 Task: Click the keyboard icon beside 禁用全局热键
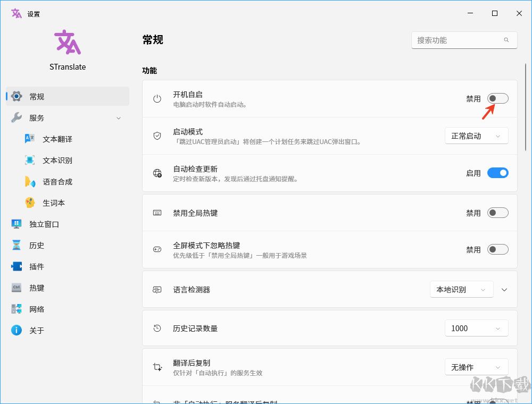coord(157,213)
